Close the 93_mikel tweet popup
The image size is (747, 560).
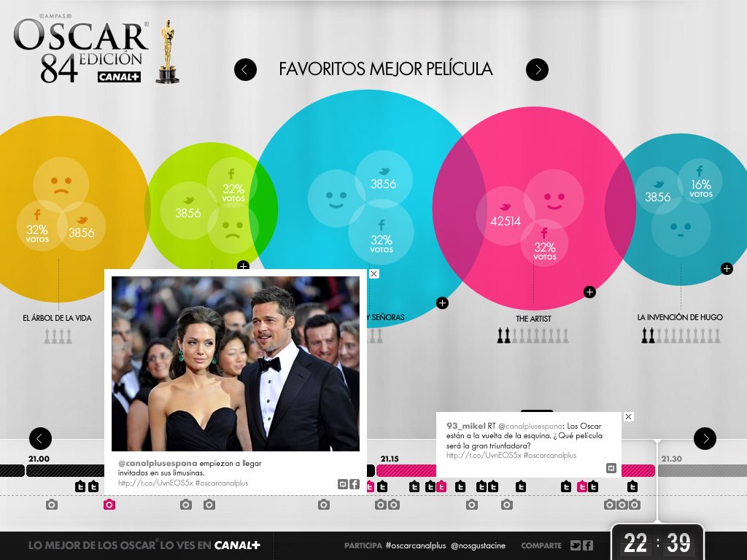coord(628,416)
